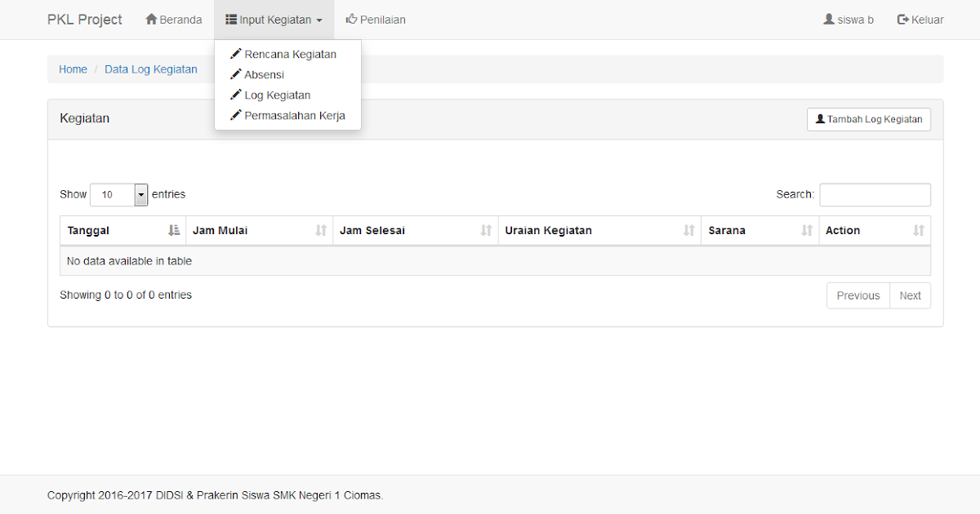Go to the Home breadcrumb link
The height and width of the screenshot is (514, 980).
(73, 69)
